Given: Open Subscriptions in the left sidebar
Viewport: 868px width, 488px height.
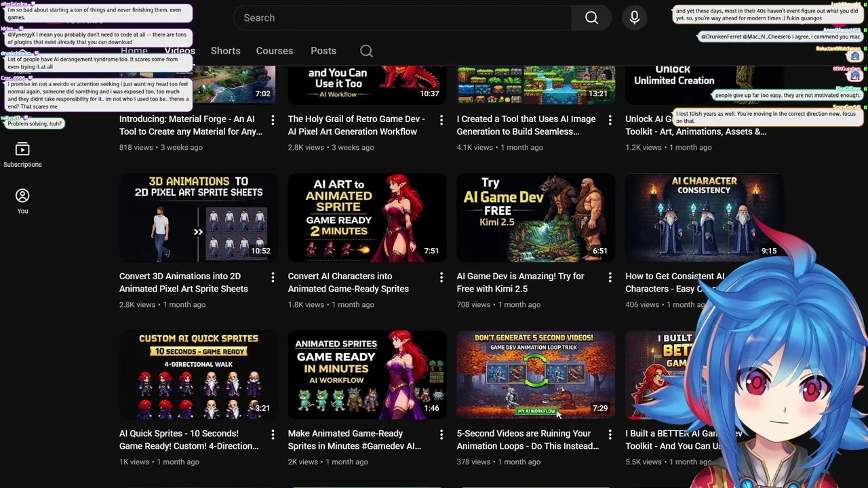Looking at the screenshot, I should [x=22, y=155].
